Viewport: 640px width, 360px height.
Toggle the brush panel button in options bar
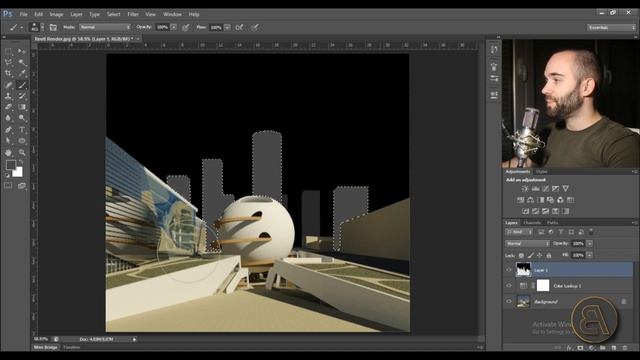pos(53,27)
